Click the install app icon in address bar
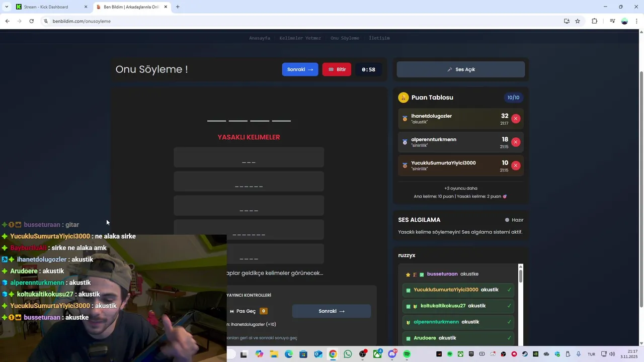Screen dimensions: 644x362 [567, 21]
